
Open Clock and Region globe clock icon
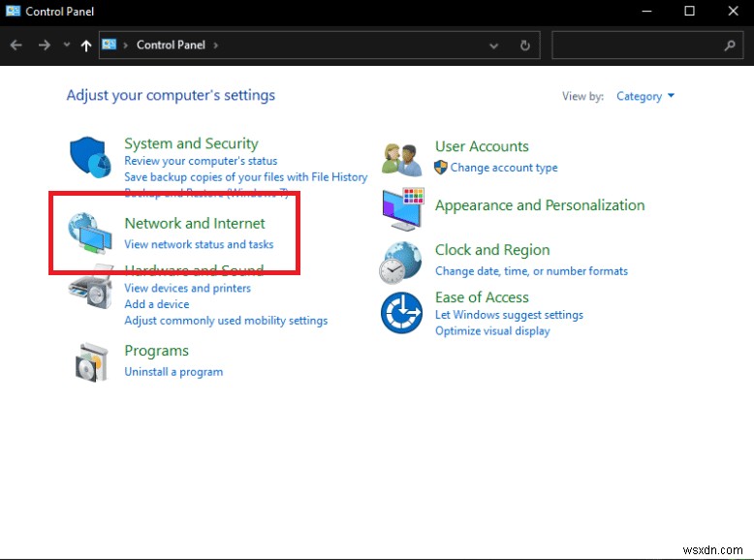(400, 263)
